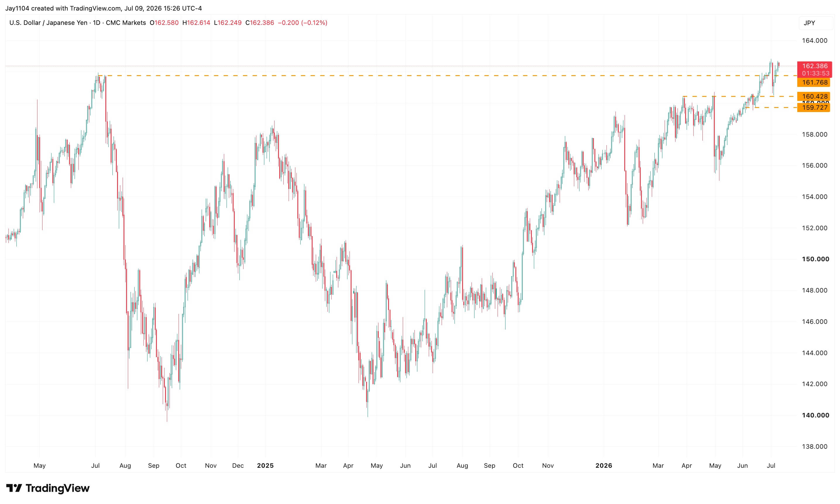Image resolution: width=840 pixels, height=504 pixels.
Task: Click the 158.000 price axis label
Action: (x=815, y=135)
